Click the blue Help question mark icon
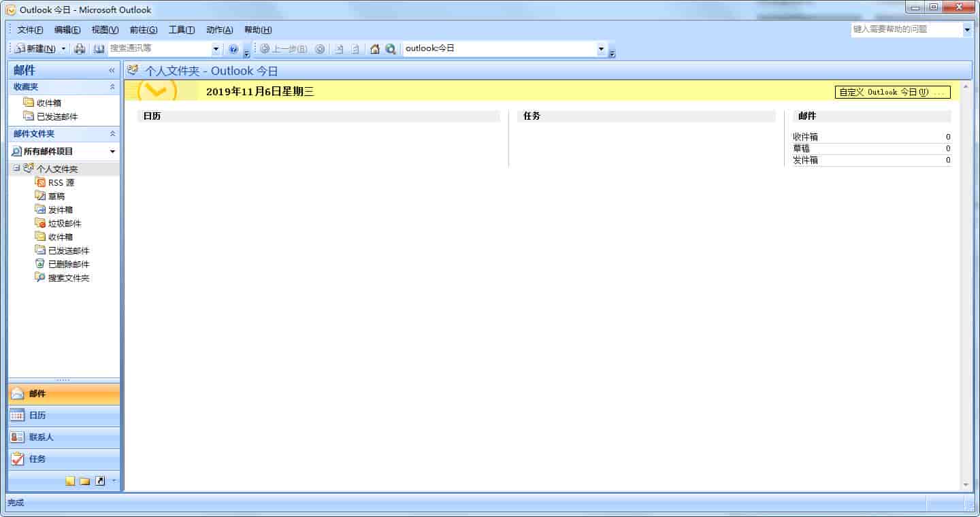The image size is (980, 517). click(x=233, y=49)
